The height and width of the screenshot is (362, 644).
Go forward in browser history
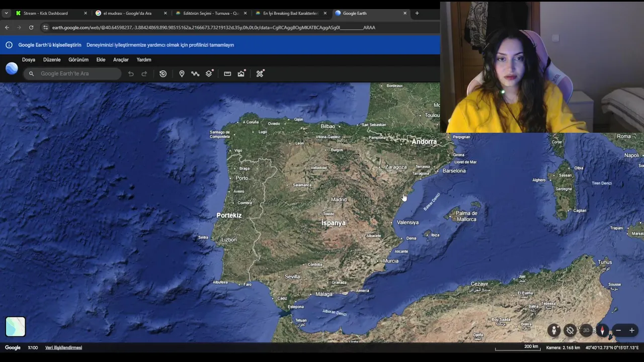pos(19,28)
